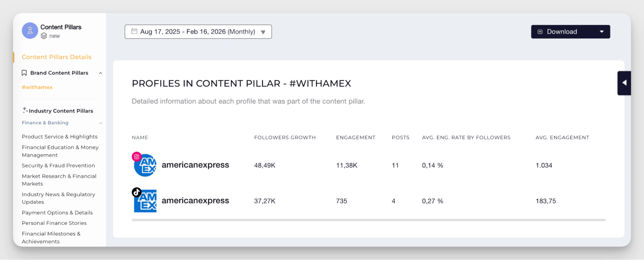The width and height of the screenshot is (644, 260).
Task: Click the TikTok badge on americanexpress profile
Action: pyautogui.click(x=137, y=192)
